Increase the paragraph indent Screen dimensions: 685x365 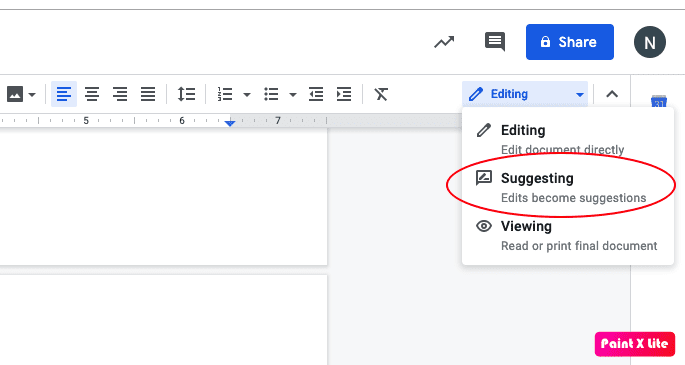(344, 94)
